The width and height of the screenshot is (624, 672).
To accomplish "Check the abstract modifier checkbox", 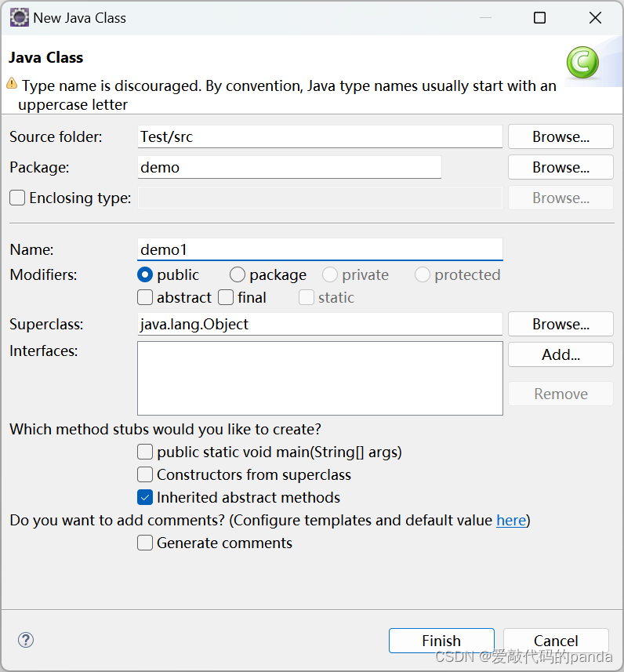I will coord(145,297).
